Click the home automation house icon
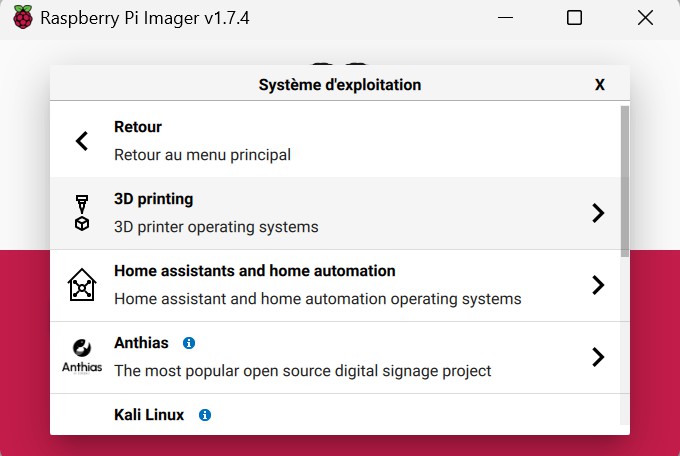680x456 pixels. (x=82, y=285)
